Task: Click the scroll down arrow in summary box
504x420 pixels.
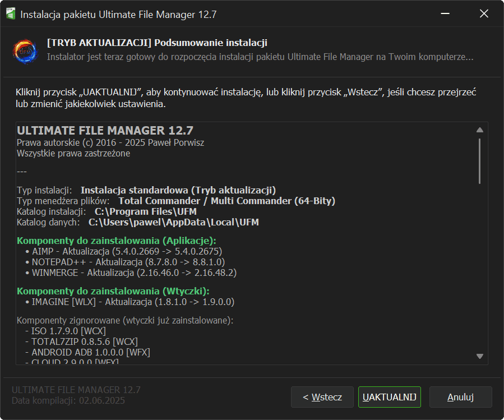Action: pyautogui.click(x=479, y=356)
